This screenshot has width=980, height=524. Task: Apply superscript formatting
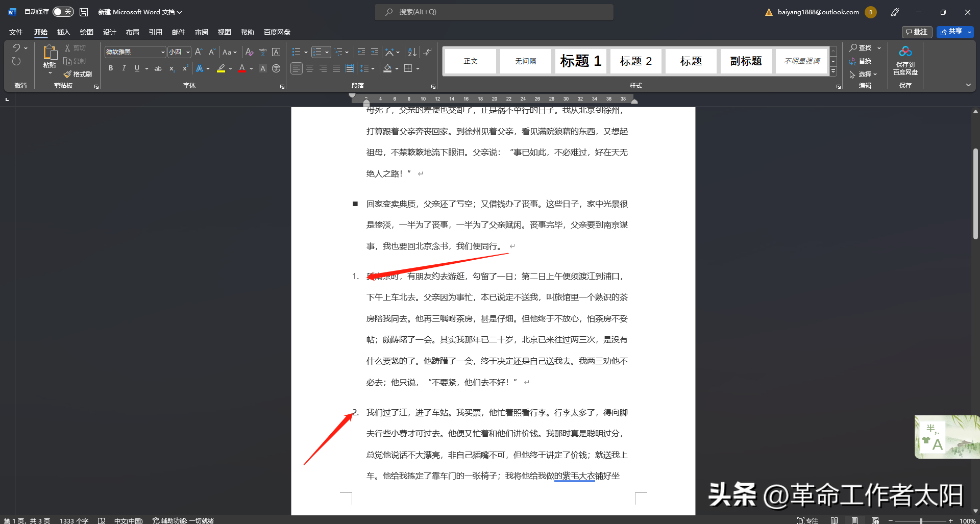pyautogui.click(x=185, y=68)
